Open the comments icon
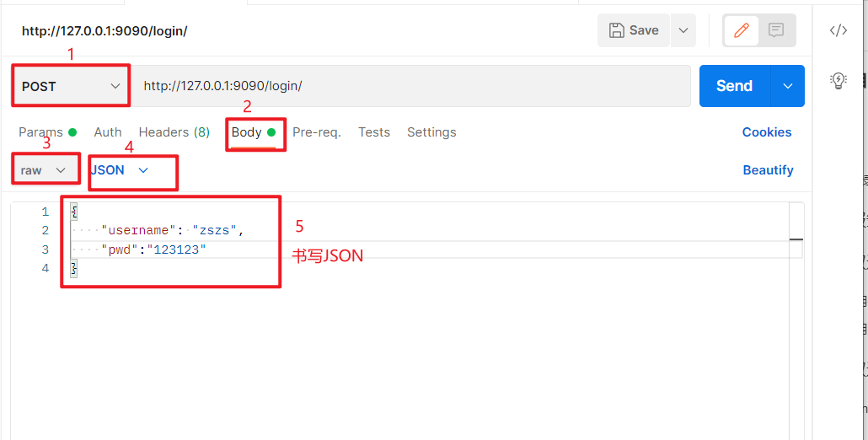 776,30
